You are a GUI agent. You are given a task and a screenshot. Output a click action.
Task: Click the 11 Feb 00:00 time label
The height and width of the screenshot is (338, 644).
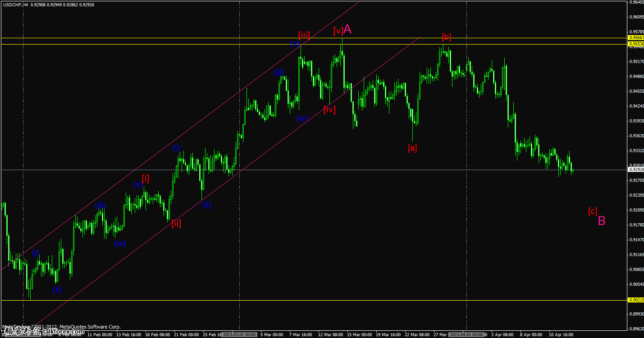coord(100,335)
